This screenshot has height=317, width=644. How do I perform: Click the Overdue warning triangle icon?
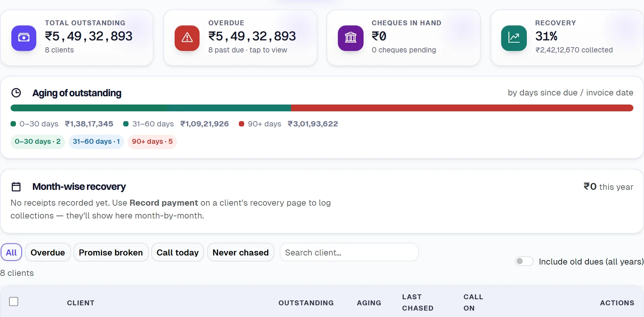[187, 38]
